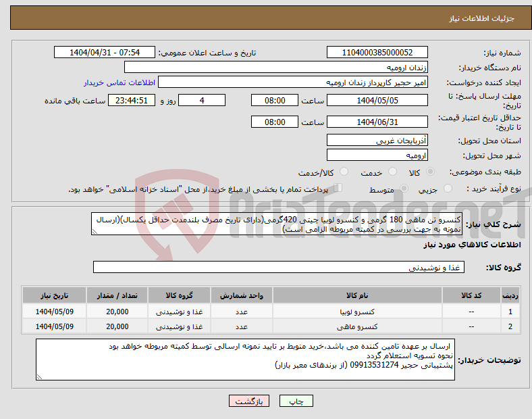The image size is (532, 419).
Task: Click the delivery city field ارومیه
Action: click(377, 155)
